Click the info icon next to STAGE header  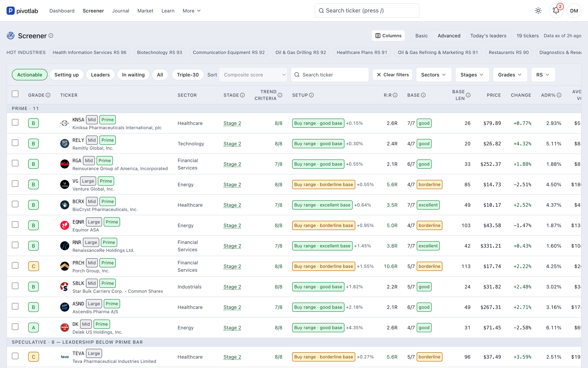click(242, 95)
